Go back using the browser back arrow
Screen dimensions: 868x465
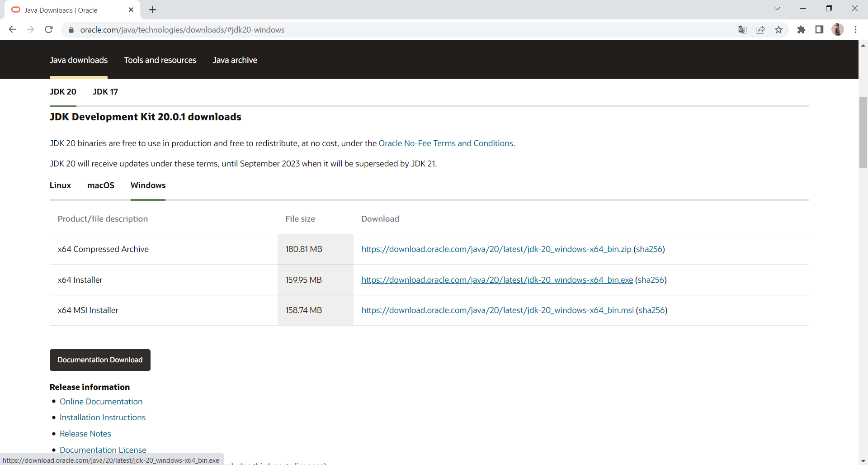point(13,30)
